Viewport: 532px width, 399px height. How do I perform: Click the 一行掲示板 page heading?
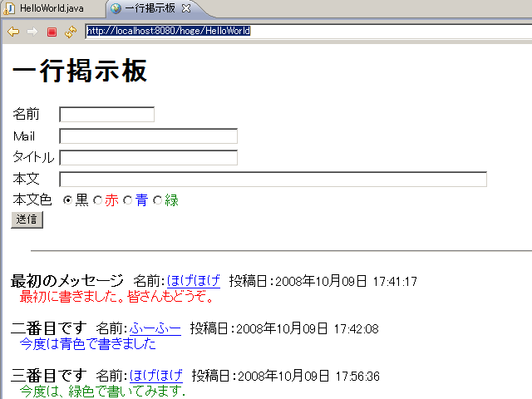(x=79, y=71)
